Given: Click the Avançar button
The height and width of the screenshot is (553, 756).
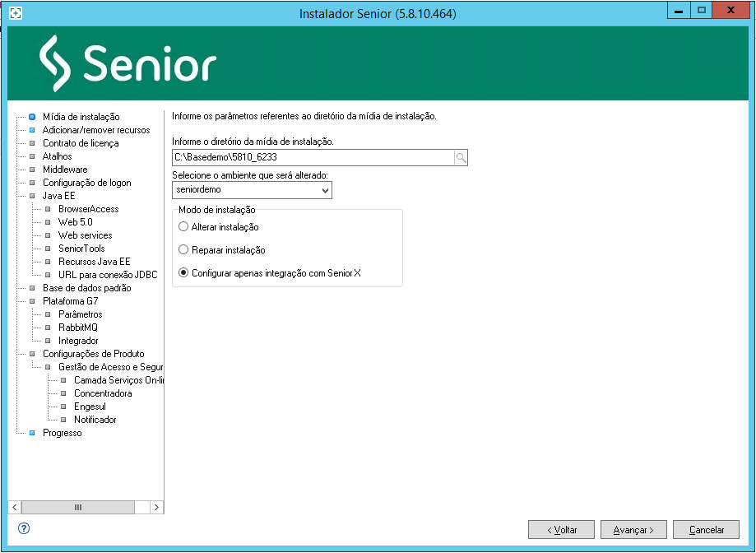Looking at the screenshot, I should coord(633,530).
